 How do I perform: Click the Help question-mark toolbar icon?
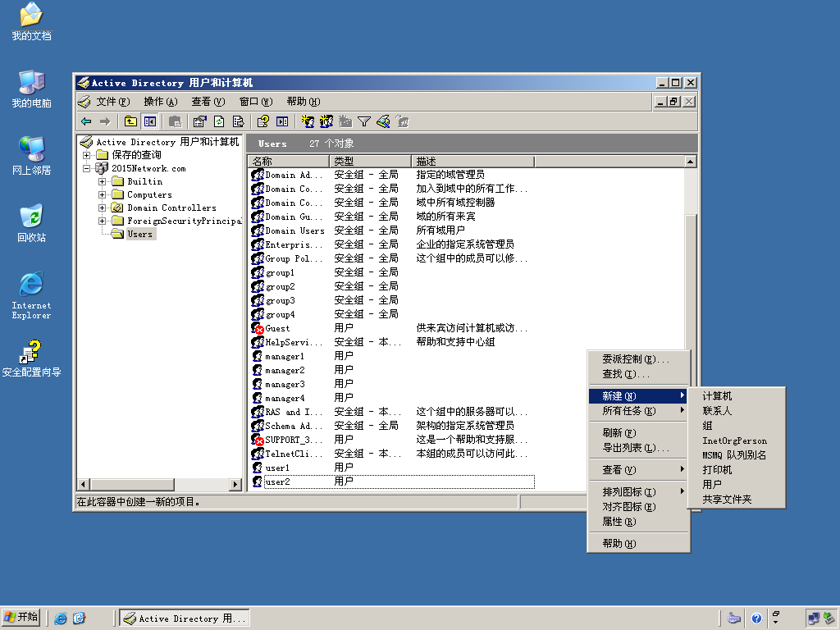[263, 121]
